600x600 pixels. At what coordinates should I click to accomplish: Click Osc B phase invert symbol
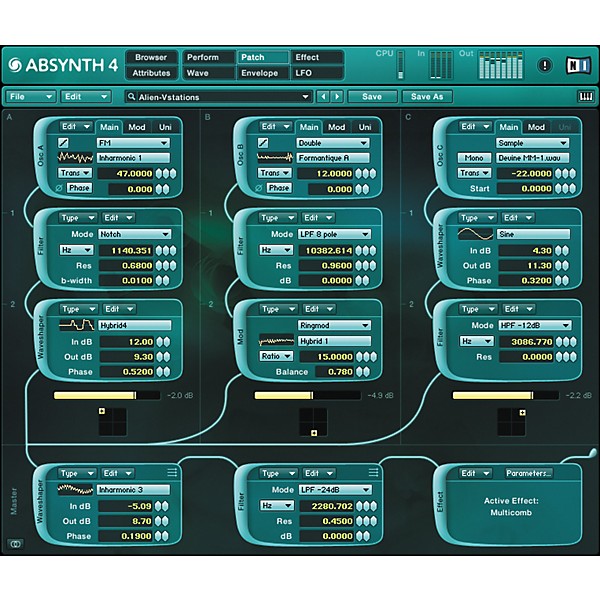click(259, 188)
